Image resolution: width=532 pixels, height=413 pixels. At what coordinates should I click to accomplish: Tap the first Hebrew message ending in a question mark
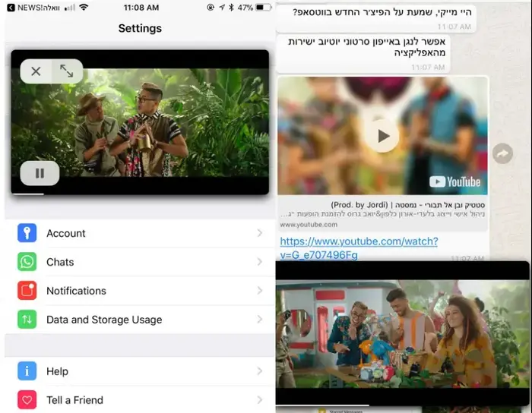376,19
